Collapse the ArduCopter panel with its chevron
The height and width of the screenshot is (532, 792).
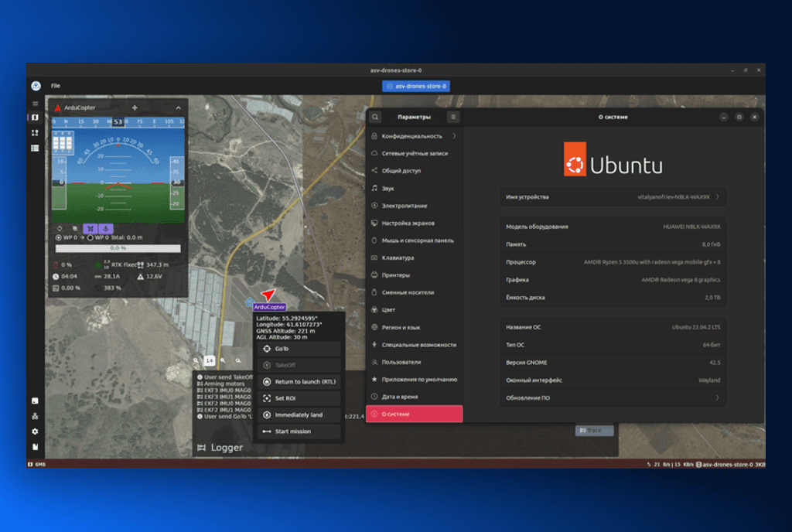click(x=179, y=107)
